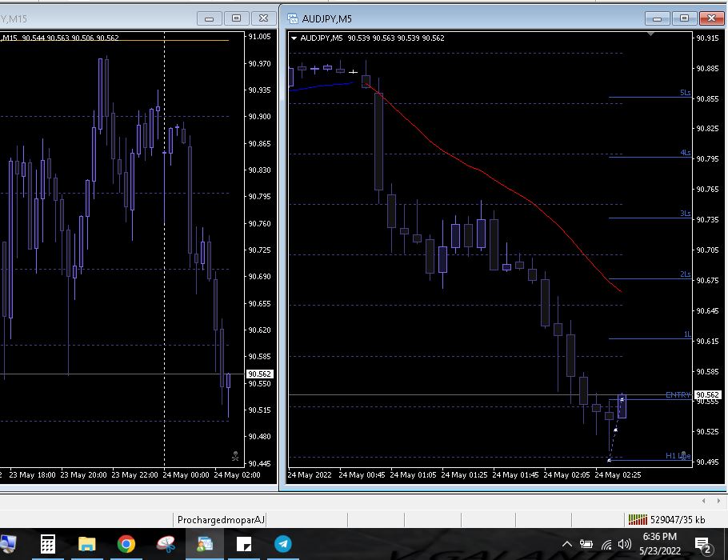
Task: Open Calculator from the taskbar
Action: click(48, 544)
